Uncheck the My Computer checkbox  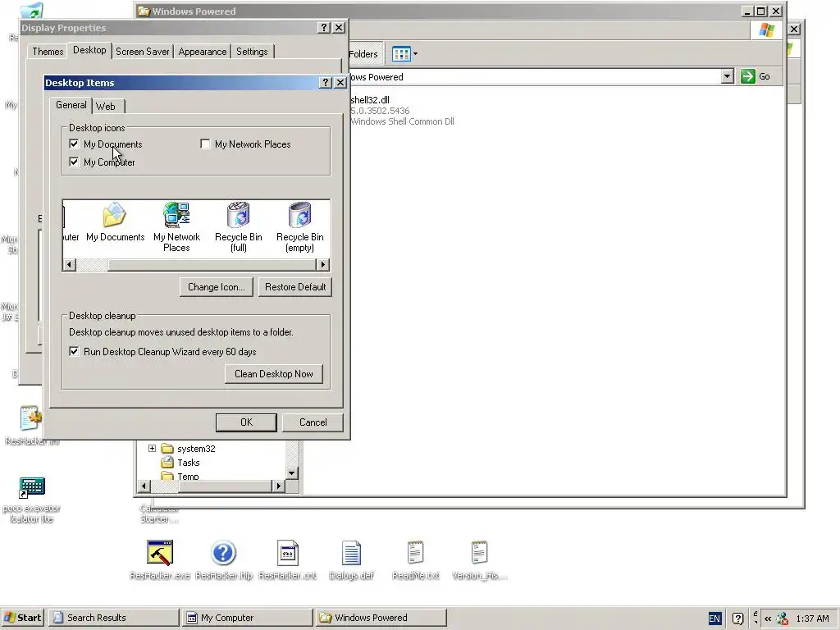74,162
